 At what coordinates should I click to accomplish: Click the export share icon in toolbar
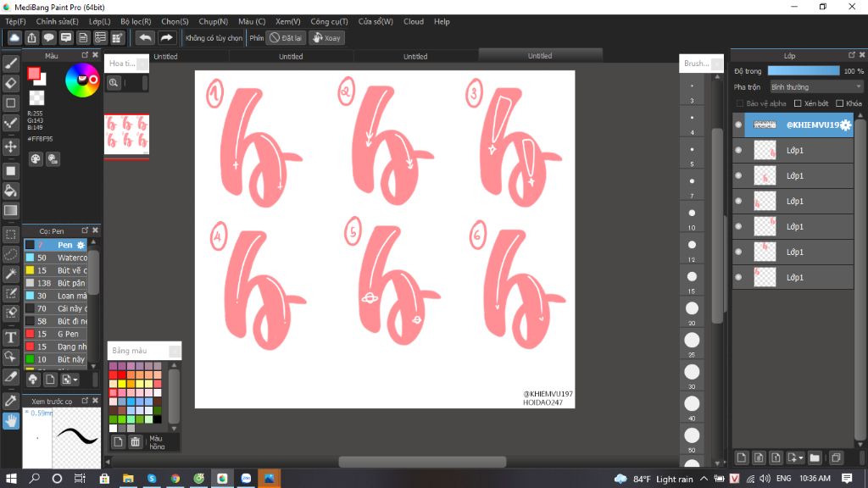coord(31,37)
